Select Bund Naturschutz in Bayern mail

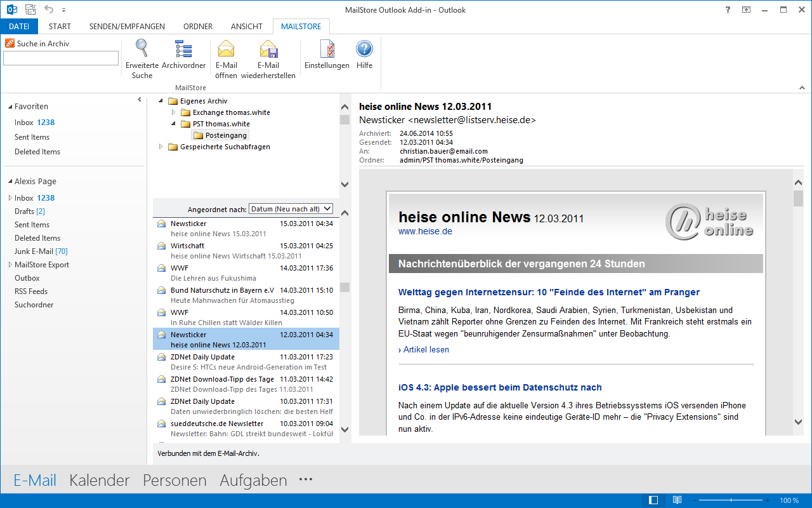tap(246, 295)
